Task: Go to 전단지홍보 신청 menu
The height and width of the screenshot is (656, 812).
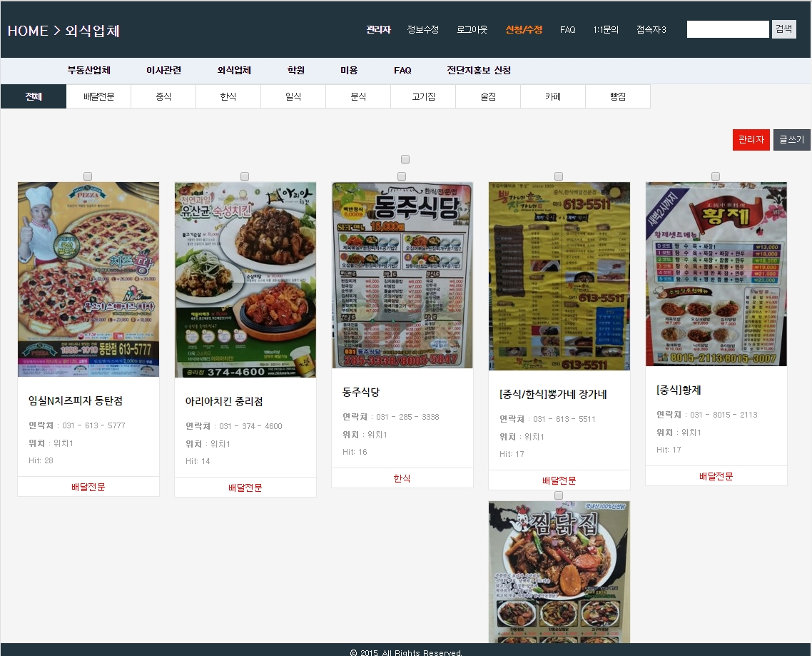Action: [x=479, y=71]
